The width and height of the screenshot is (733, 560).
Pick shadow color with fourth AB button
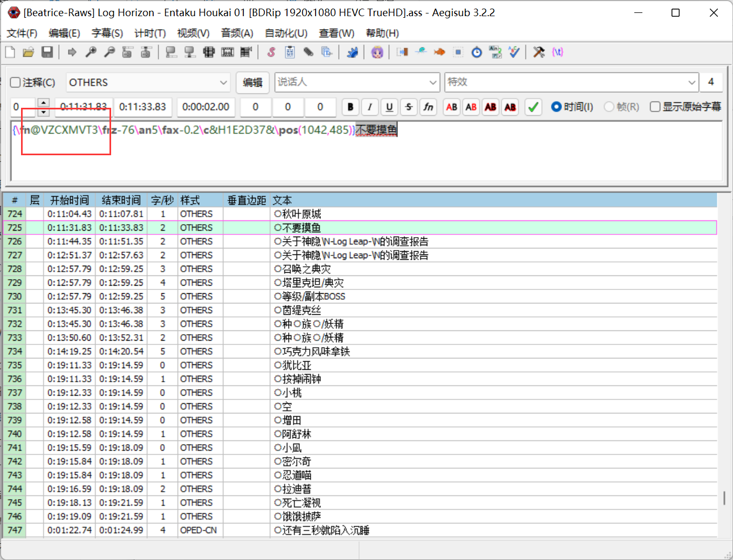point(510,107)
